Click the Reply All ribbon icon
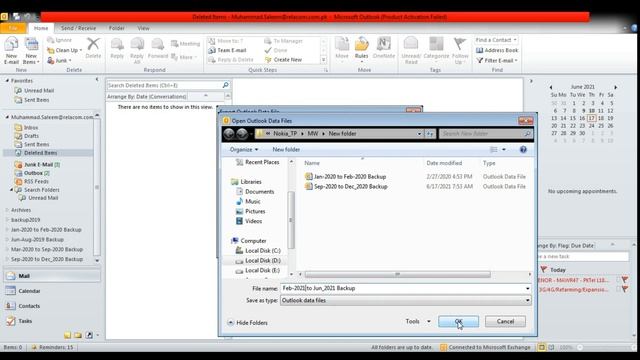 pos(137,50)
